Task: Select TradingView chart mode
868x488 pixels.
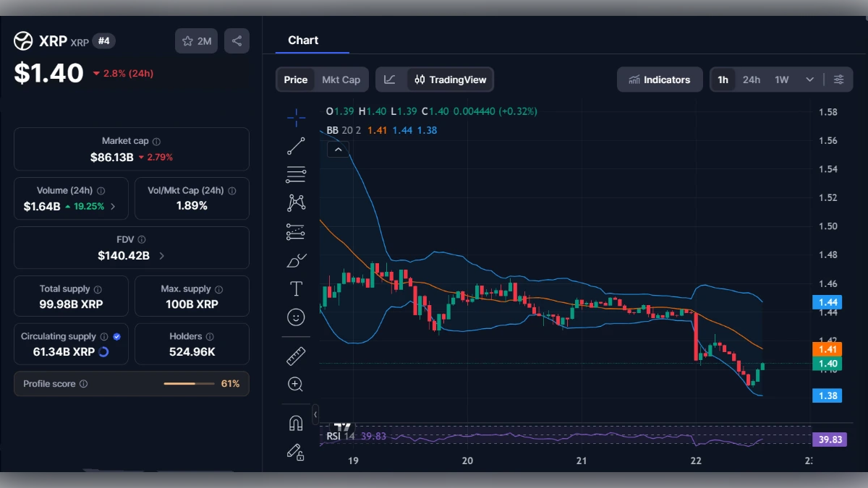Action: [x=450, y=80]
